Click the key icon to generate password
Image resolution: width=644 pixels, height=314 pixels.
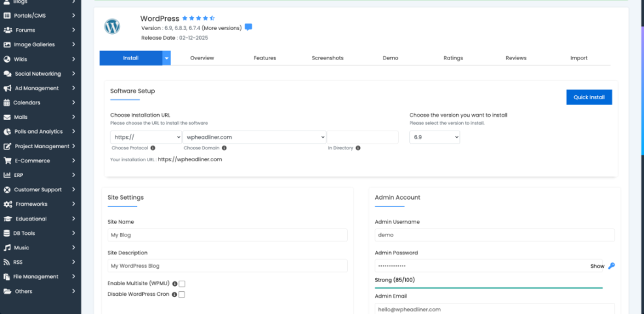pyautogui.click(x=611, y=266)
